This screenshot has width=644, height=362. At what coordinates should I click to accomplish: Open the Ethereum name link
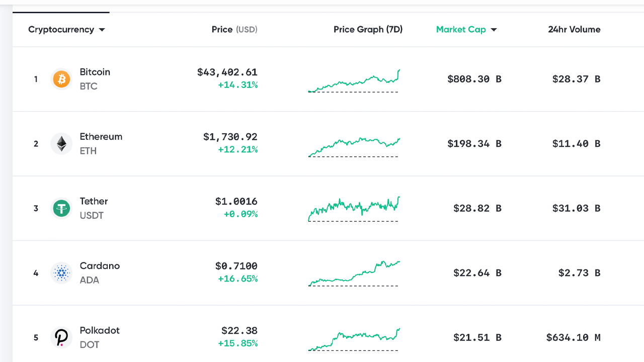tap(101, 137)
